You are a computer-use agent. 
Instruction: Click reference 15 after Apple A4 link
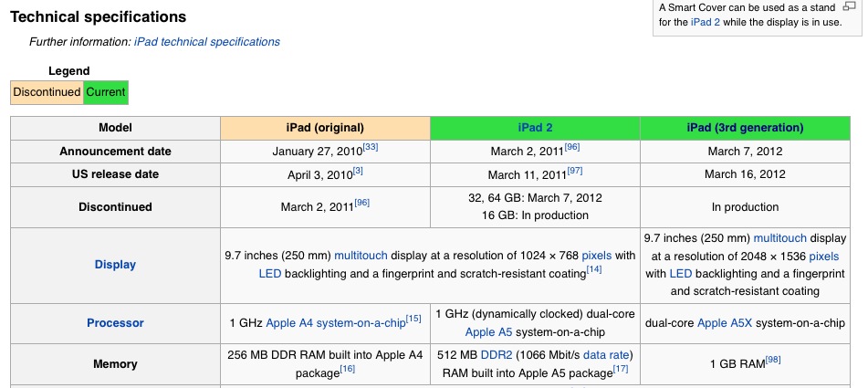[x=413, y=319]
